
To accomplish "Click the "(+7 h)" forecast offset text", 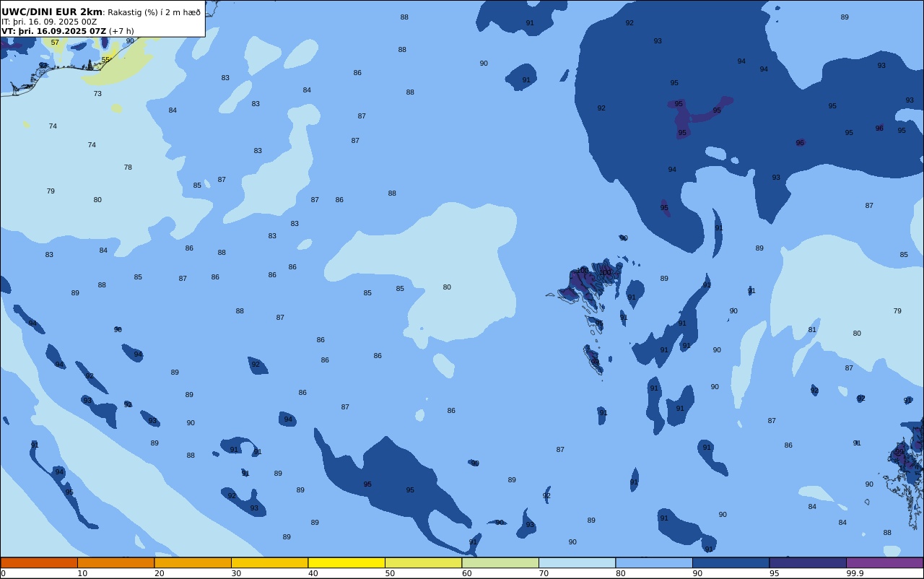I will pos(121,31).
